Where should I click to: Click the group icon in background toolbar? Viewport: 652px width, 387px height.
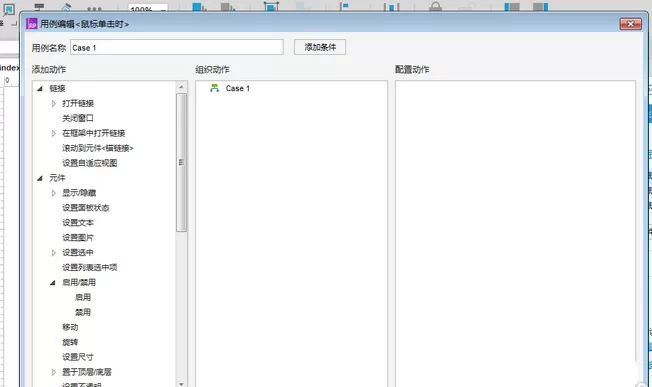(271, 6)
